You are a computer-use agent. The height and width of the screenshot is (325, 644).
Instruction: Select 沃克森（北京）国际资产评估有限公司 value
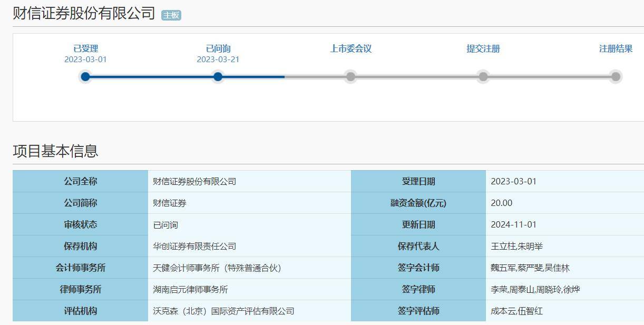click(x=223, y=311)
